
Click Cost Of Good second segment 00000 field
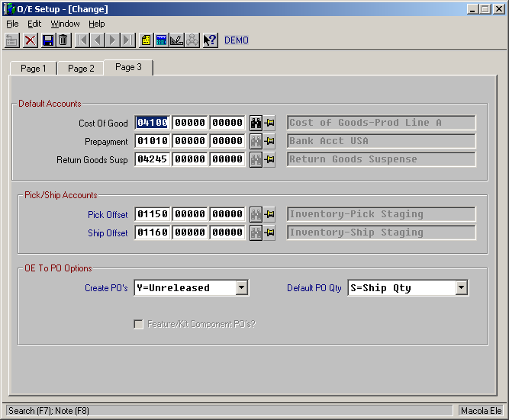pos(189,123)
